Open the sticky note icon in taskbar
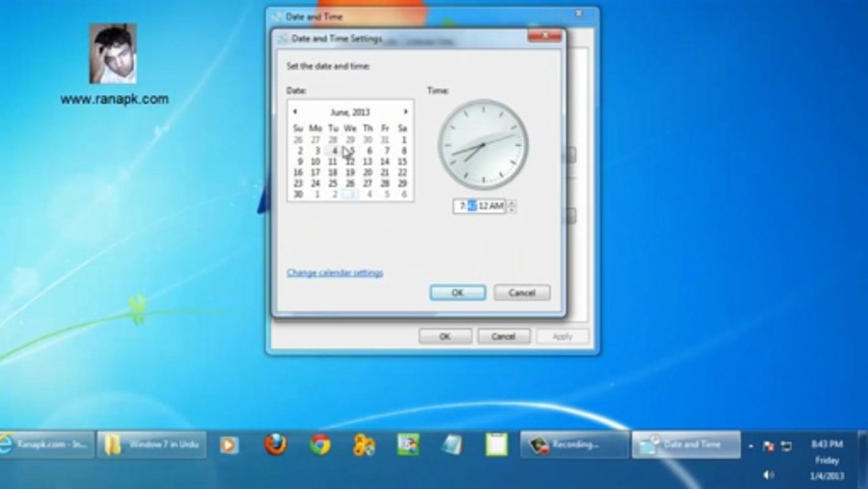The height and width of the screenshot is (489, 868). (496, 445)
